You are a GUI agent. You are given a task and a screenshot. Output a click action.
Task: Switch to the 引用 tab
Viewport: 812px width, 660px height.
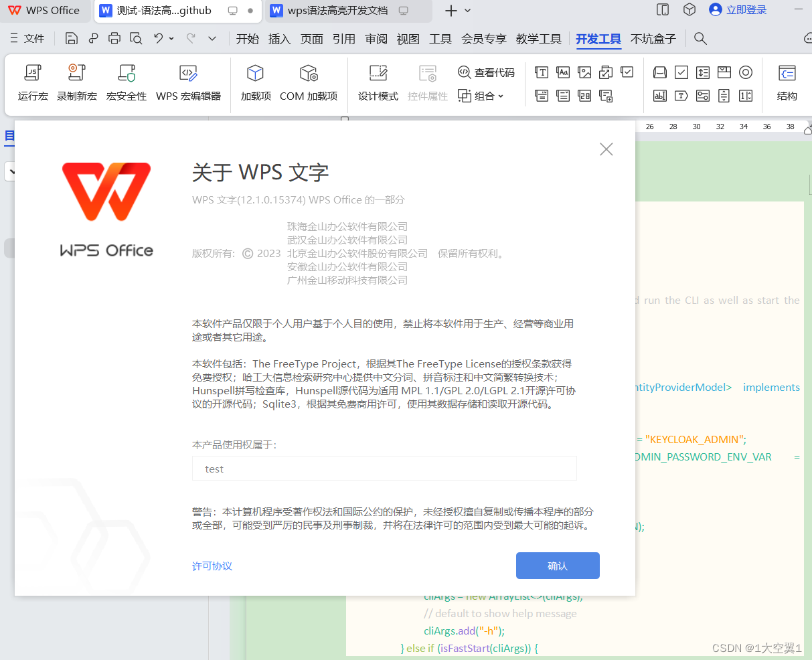[344, 39]
